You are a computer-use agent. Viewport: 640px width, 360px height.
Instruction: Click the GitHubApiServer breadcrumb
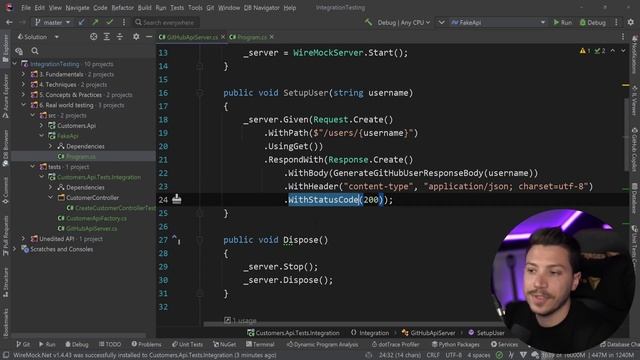click(x=428, y=333)
